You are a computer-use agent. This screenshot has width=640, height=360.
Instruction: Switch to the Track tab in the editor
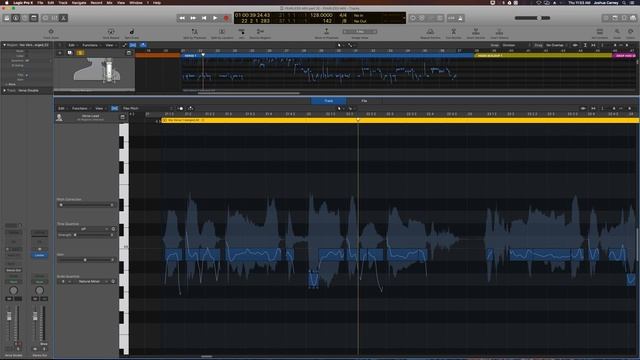[329, 101]
